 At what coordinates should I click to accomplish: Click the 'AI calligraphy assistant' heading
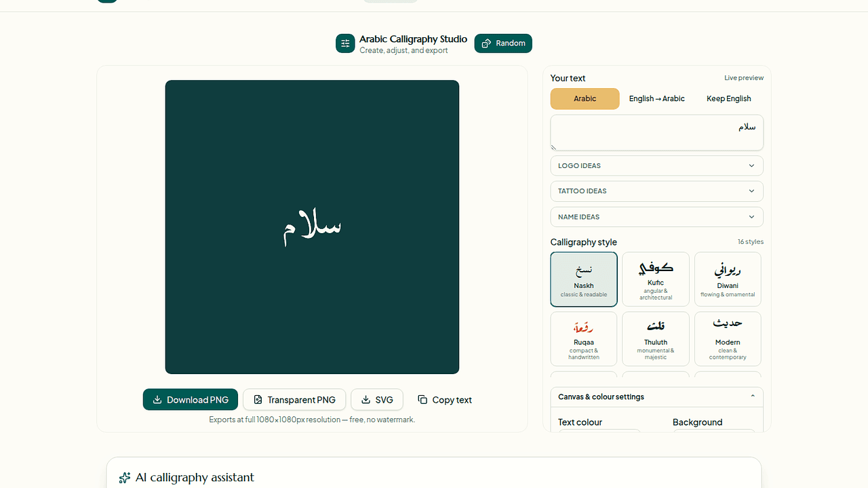[195, 478]
